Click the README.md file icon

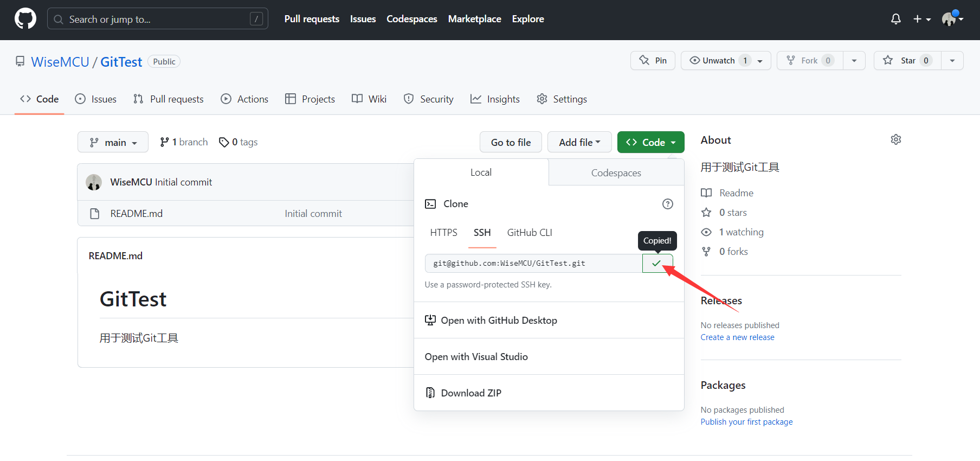click(95, 214)
